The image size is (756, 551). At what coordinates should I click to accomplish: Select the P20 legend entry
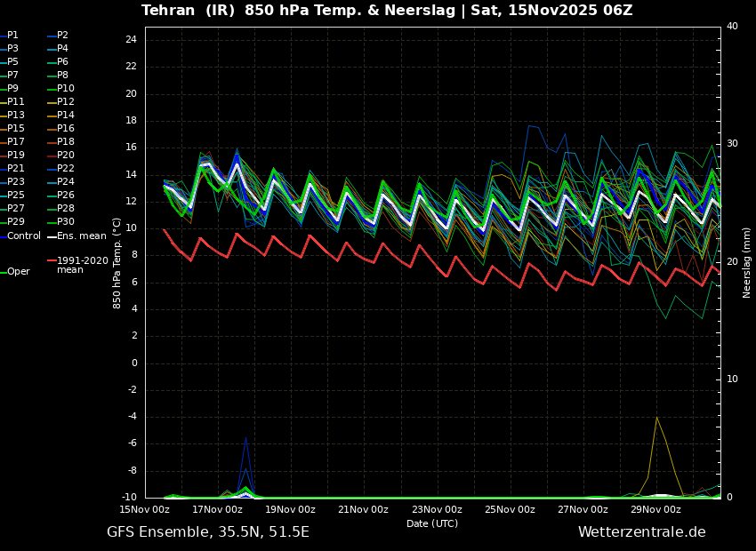pyautogui.click(x=66, y=156)
